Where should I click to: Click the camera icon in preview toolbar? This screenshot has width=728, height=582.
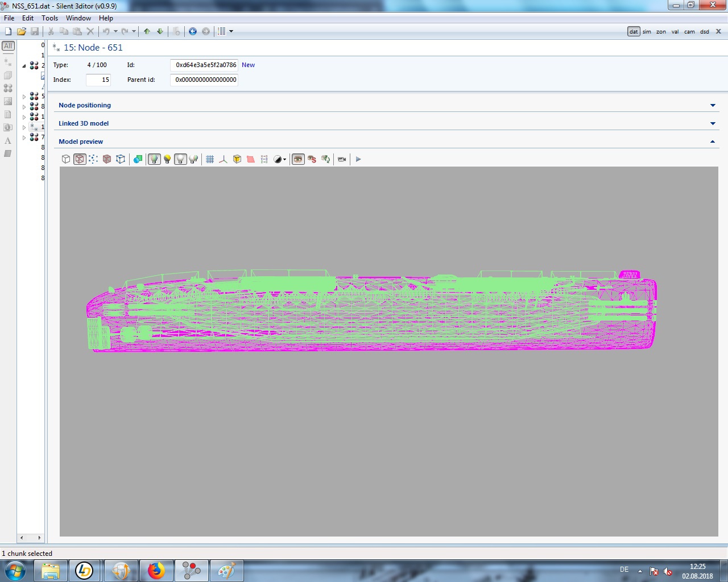coord(342,159)
